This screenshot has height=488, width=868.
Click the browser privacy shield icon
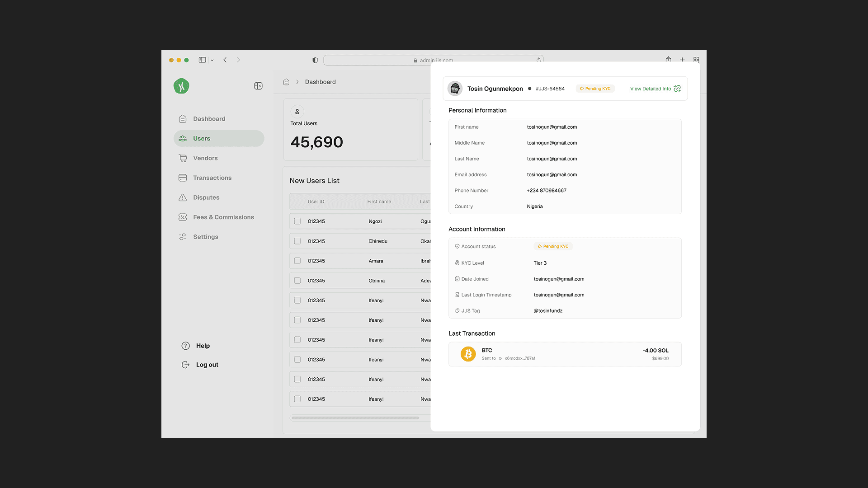coord(315,60)
